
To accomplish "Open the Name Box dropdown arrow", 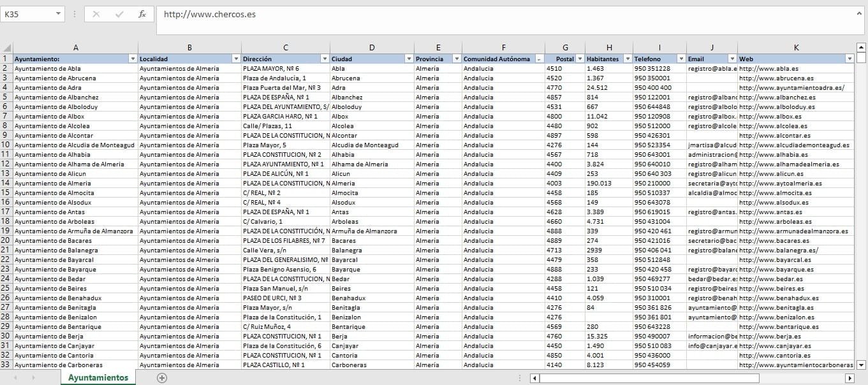I will [x=58, y=14].
